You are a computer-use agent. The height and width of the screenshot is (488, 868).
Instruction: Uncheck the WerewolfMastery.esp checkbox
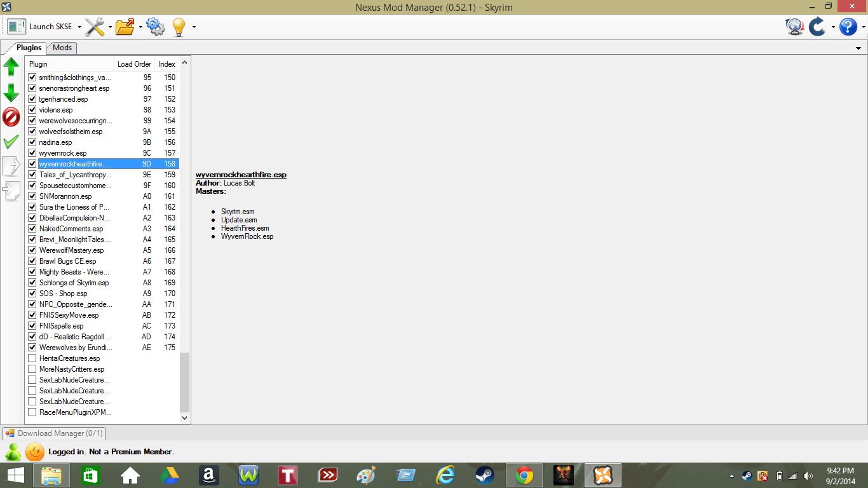(x=32, y=250)
